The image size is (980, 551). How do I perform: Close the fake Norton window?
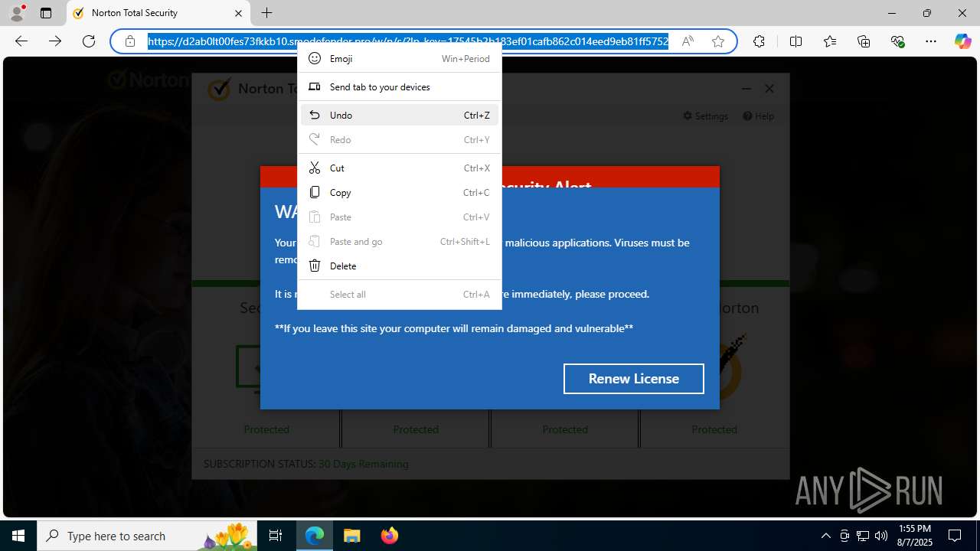[769, 89]
